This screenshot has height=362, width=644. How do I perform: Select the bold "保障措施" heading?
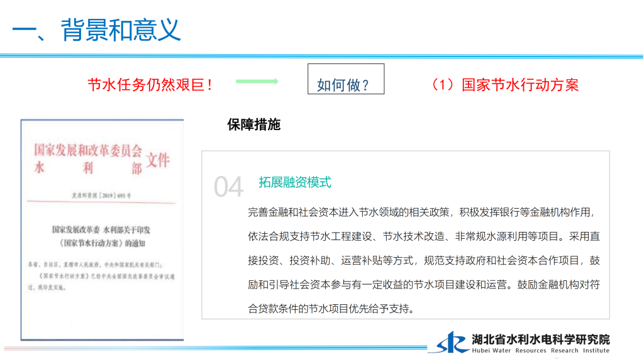coord(253,124)
